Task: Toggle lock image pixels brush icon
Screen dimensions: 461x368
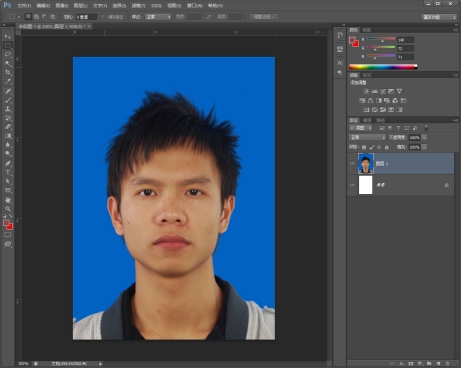Action: pyautogui.click(x=372, y=147)
